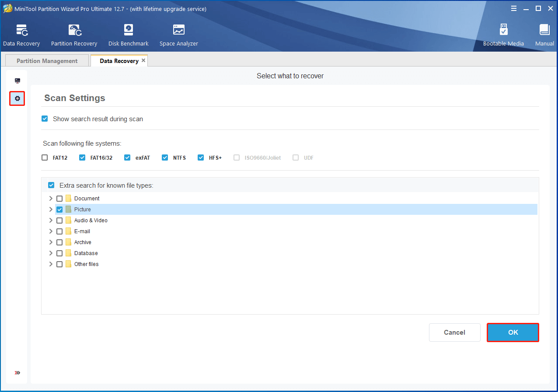The width and height of the screenshot is (558, 392).
Task: Expand the sidebar with double-arrow icon
Action: pos(17,373)
